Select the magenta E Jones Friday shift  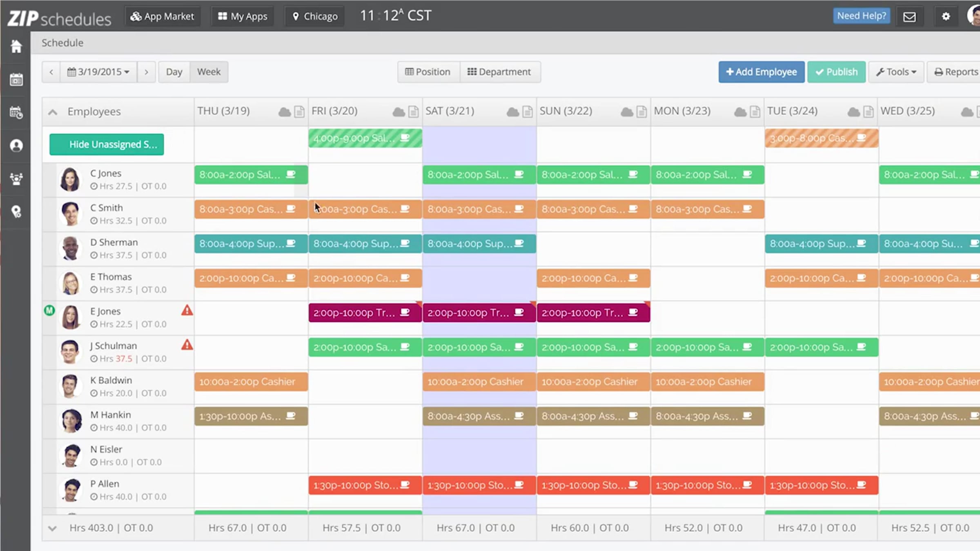(x=354, y=313)
